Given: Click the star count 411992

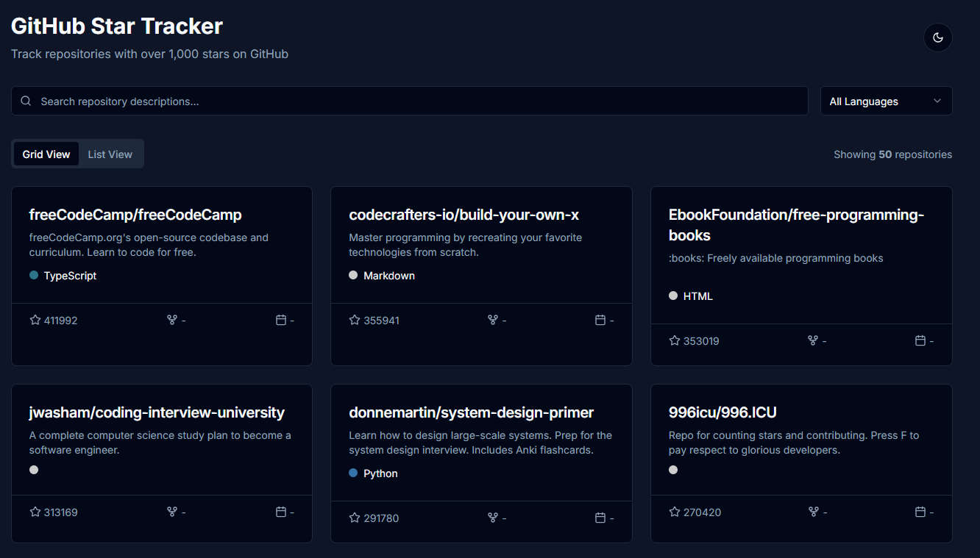Looking at the screenshot, I should [x=60, y=321].
